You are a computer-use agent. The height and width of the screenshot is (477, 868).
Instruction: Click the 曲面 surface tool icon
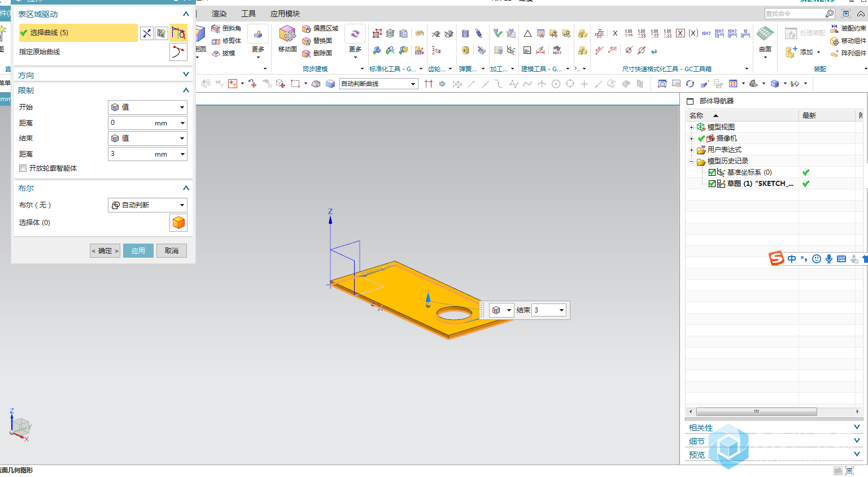(765, 33)
